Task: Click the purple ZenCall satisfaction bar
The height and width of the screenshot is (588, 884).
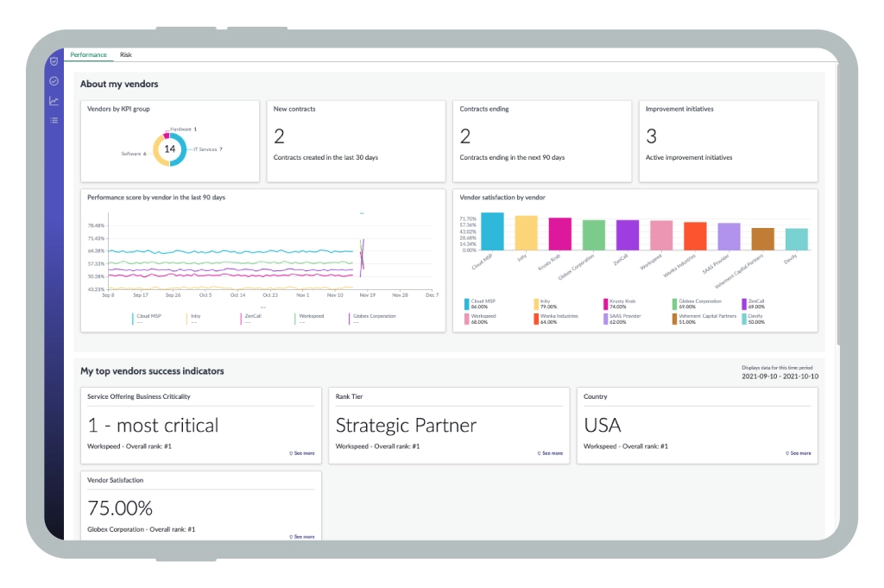Action: (628, 235)
